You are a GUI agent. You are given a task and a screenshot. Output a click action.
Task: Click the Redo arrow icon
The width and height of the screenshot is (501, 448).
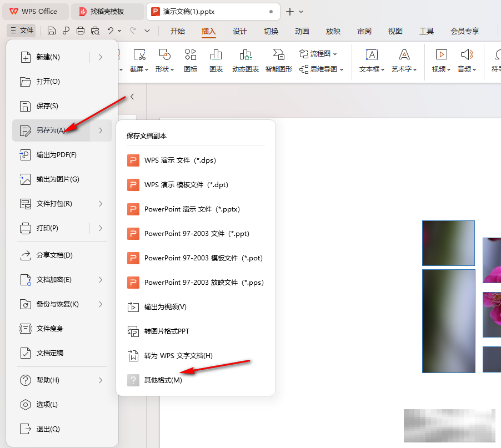point(133,31)
